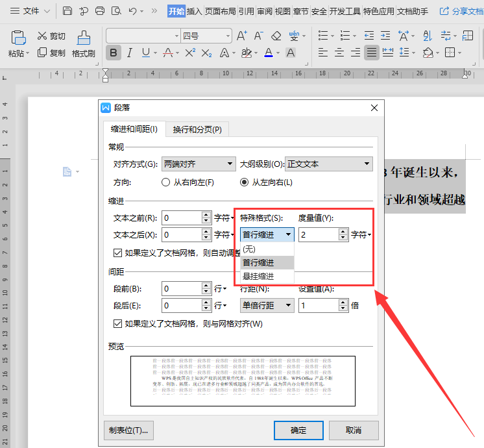This screenshot has height=448, width=484.
Task: Click the 取消 button
Action: pos(354,430)
